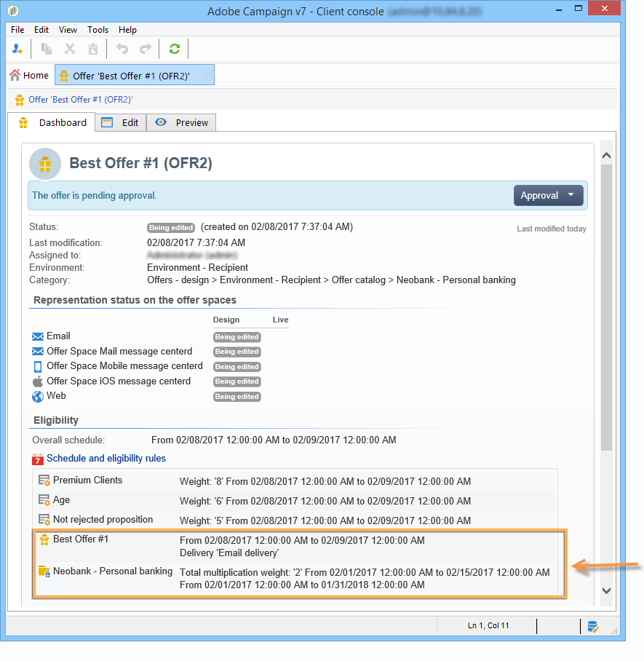Image resolution: width=644 pixels, height=661 pixels.
Task: Click the database status bar icon
Action: [593, 627]
